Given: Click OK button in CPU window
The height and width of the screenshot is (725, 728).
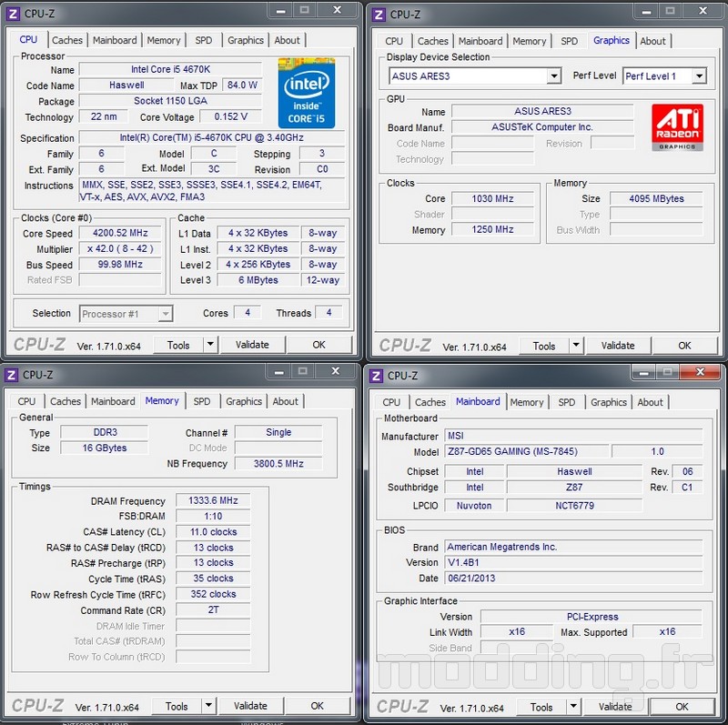Looking at the screenshot, I should point(318,345).
